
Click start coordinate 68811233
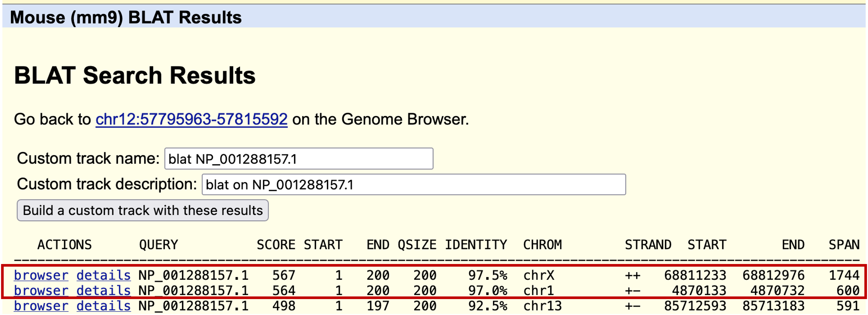pyautogui.click(x=695, y=275)
